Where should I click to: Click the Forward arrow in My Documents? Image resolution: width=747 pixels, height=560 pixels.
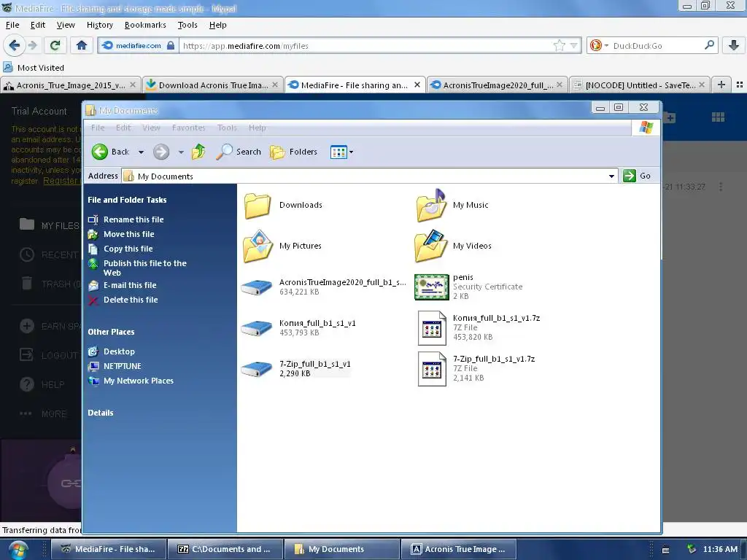(161, 152)
